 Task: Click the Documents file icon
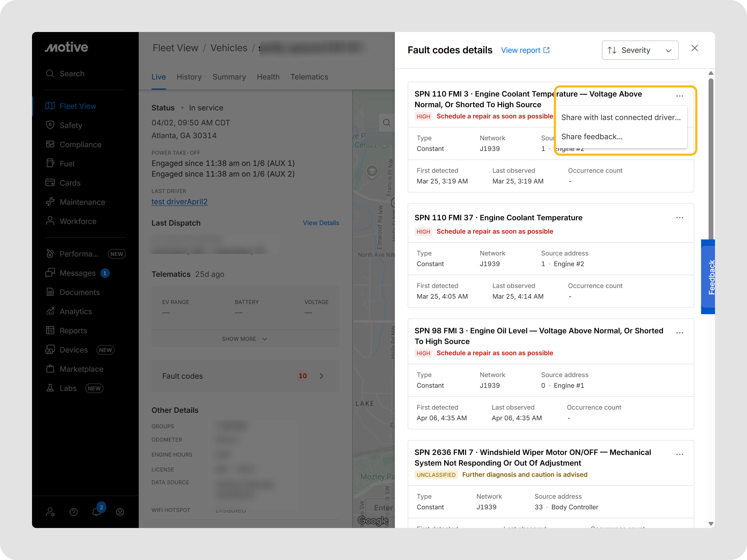(50, 292)
